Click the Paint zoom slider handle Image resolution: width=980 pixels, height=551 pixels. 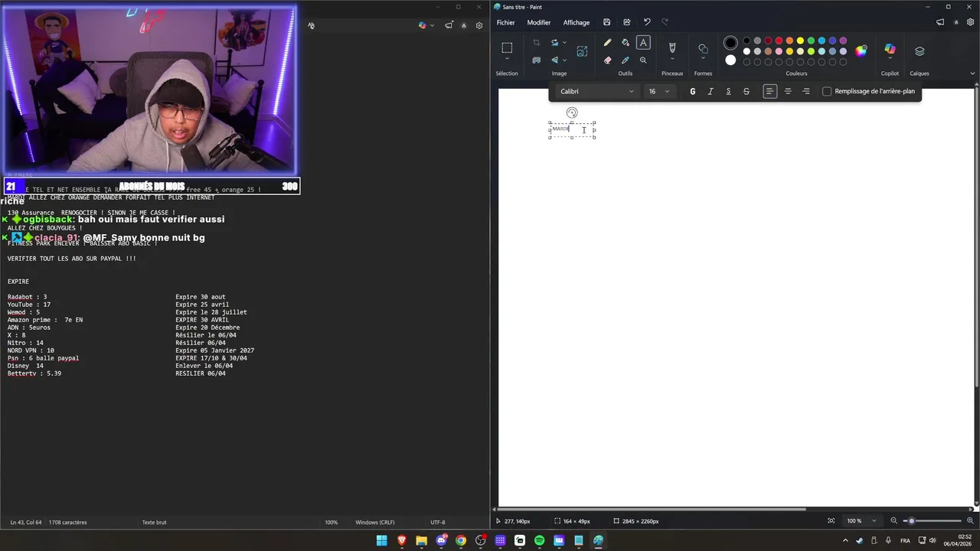tap(911, 521)
